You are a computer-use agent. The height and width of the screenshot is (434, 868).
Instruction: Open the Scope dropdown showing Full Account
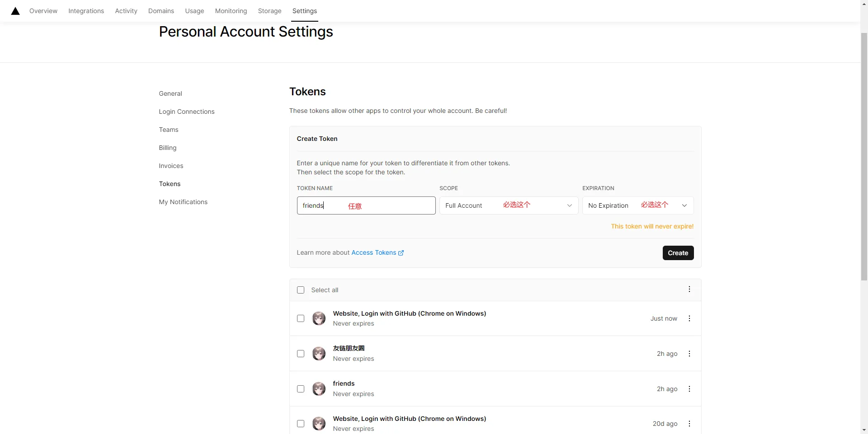click(509, 205)
